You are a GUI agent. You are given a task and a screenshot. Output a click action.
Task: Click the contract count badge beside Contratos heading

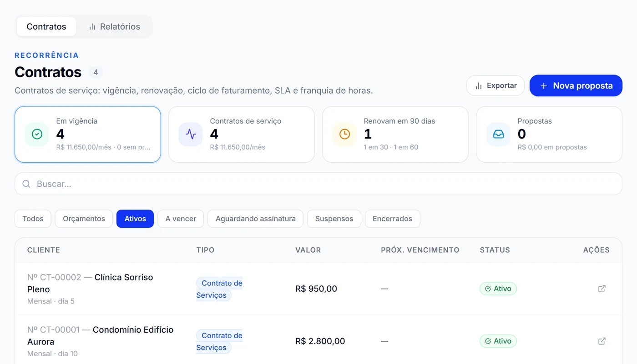coord(96,72)
